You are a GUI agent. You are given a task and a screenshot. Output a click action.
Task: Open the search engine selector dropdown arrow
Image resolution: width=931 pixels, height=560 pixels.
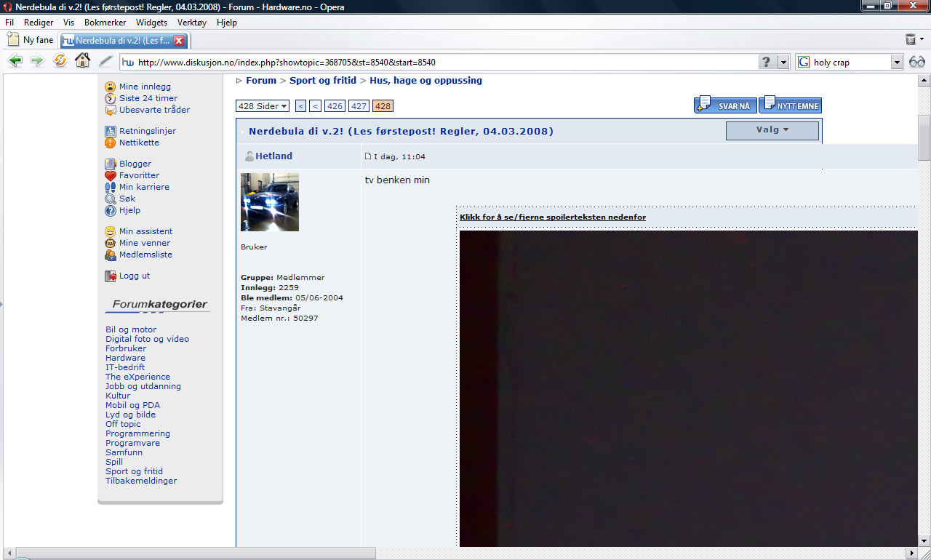(897, 63)
